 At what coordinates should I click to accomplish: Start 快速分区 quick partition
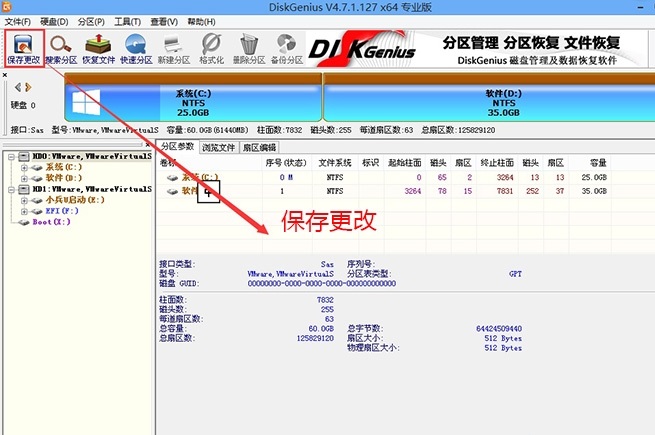pyautogui.click(x=136, y=49)
